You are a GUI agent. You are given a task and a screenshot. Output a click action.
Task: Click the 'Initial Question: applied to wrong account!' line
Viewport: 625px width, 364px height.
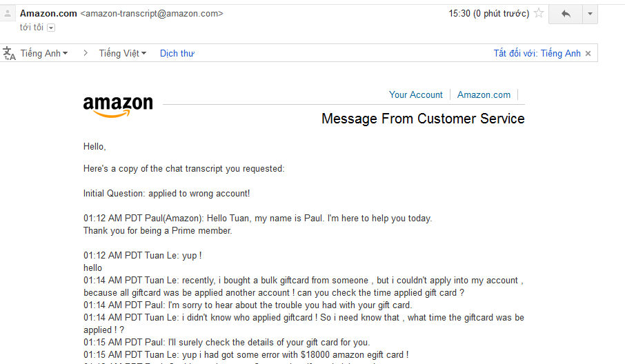click(166, 194)
